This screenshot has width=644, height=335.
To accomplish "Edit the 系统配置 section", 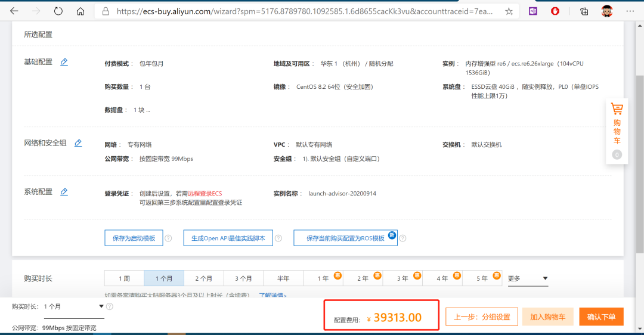I will pos(64,192).
